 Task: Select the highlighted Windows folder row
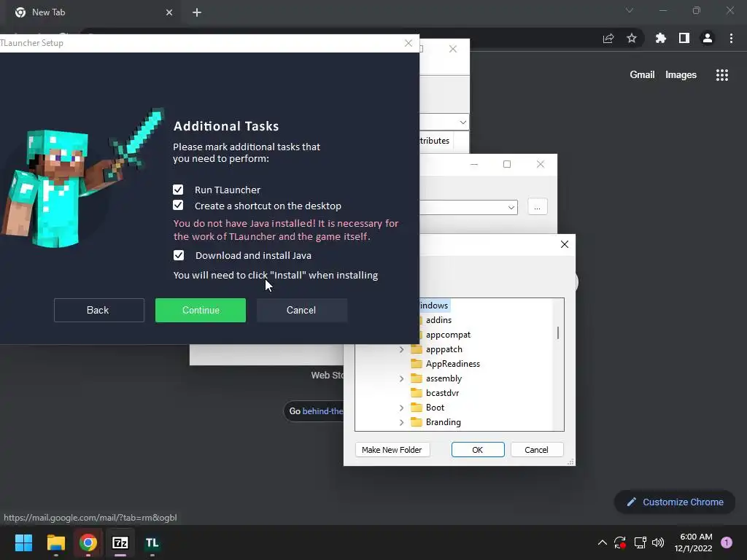pos(433,306)
